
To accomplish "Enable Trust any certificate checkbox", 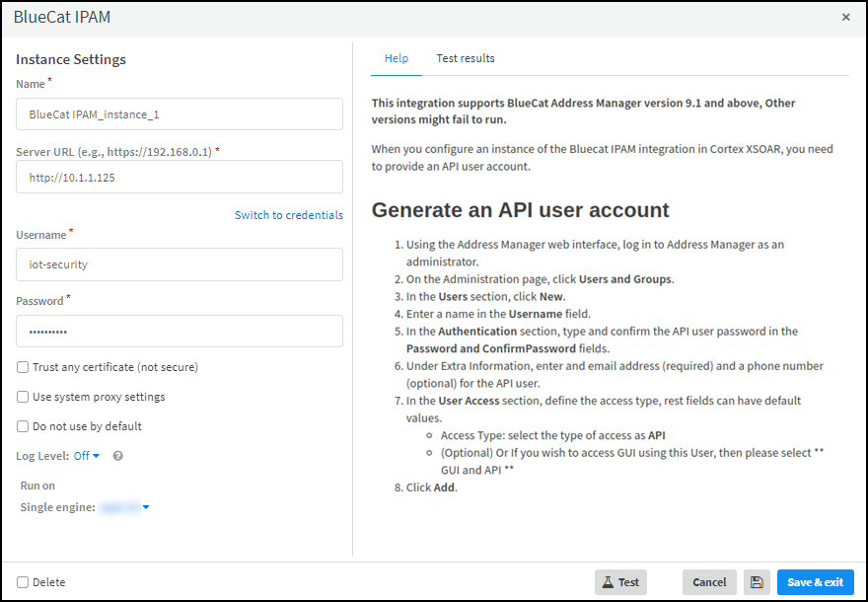I will pyautogui.click(x=23, y=367).
